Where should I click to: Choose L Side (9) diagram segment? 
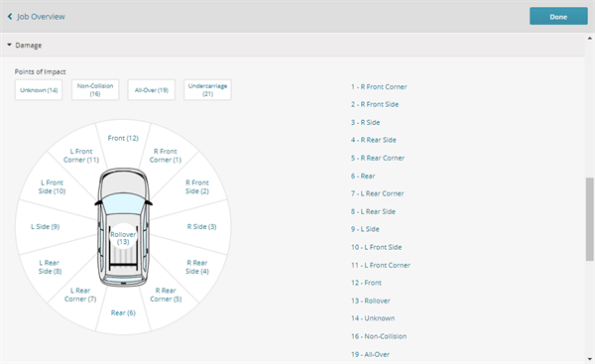pos(46,226)
